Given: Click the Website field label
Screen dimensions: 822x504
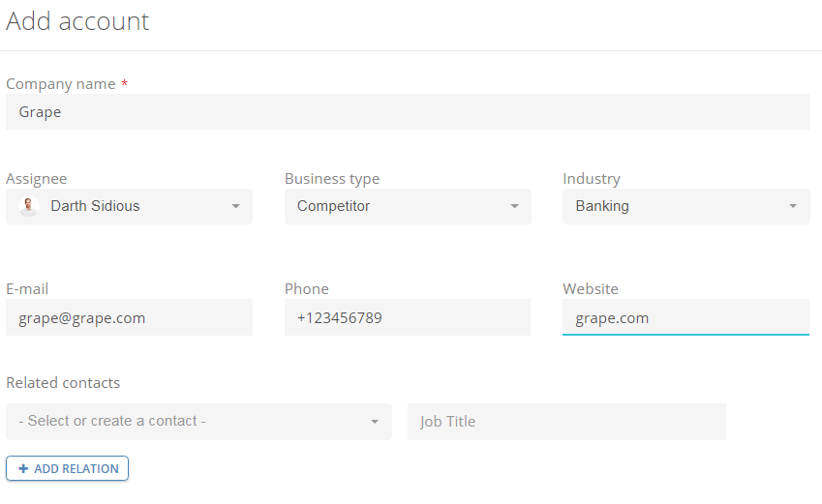Looking at the screenshot, I should point(591,288).
